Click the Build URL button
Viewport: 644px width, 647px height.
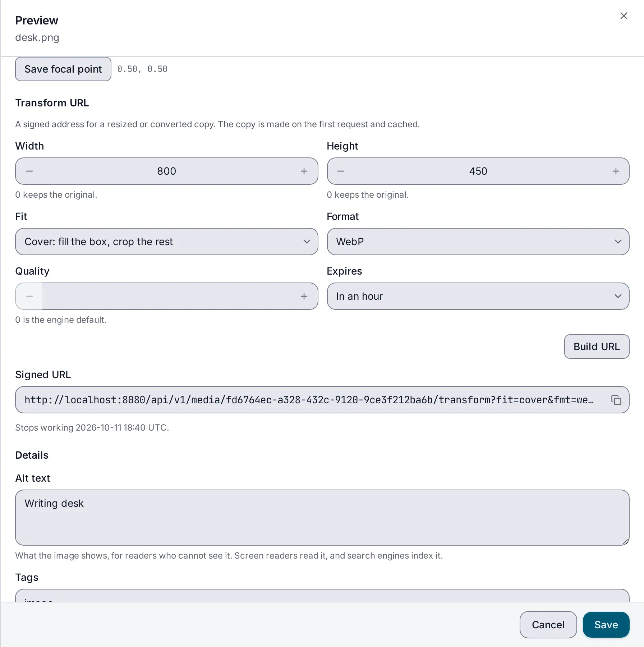click(597, 347)
